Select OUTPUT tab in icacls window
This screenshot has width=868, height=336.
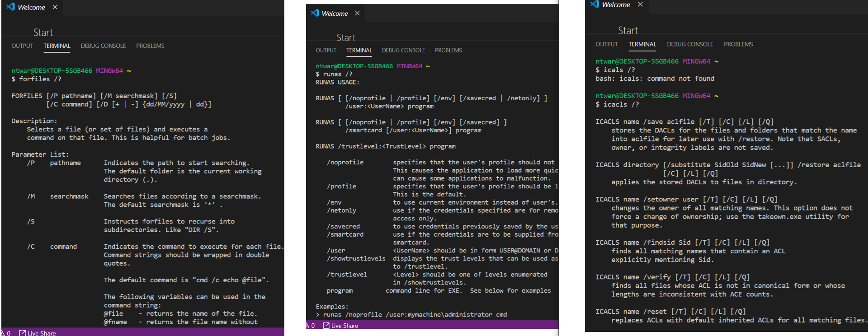[x=606, y=44]
